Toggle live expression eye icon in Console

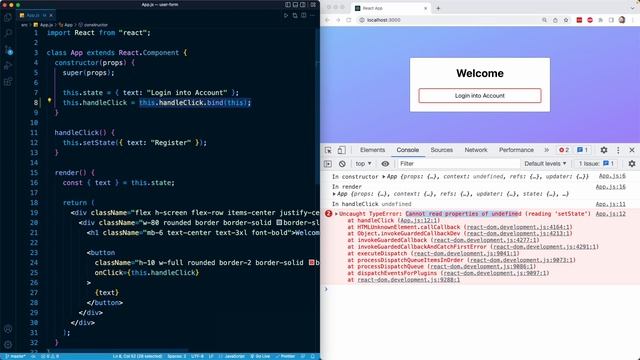click(x=385, y=164)
